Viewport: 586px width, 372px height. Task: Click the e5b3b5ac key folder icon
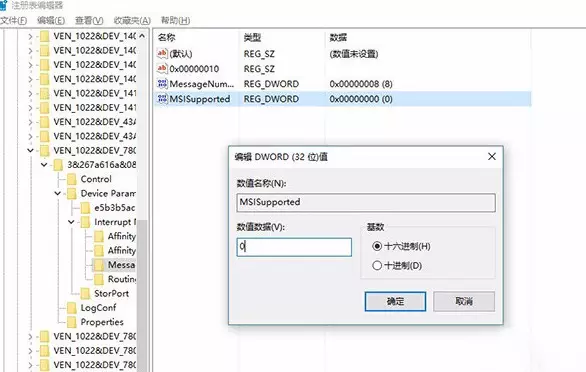pos(85,207)
